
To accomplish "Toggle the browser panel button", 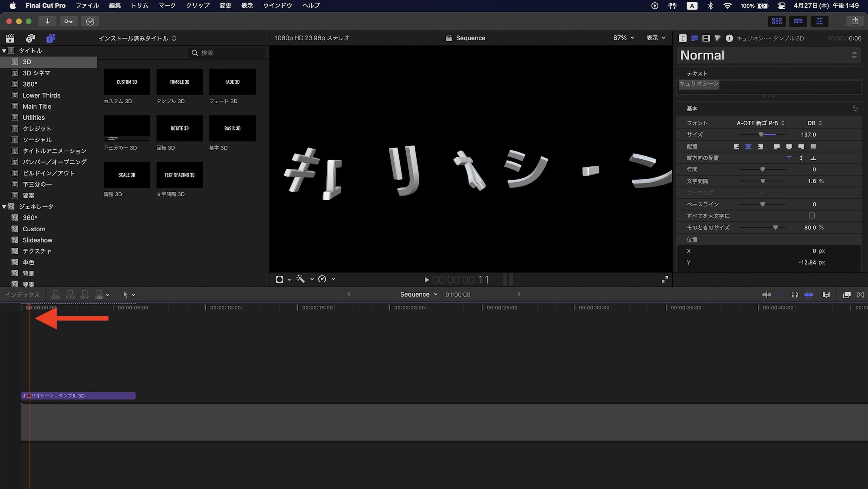I will pos(776,21).
